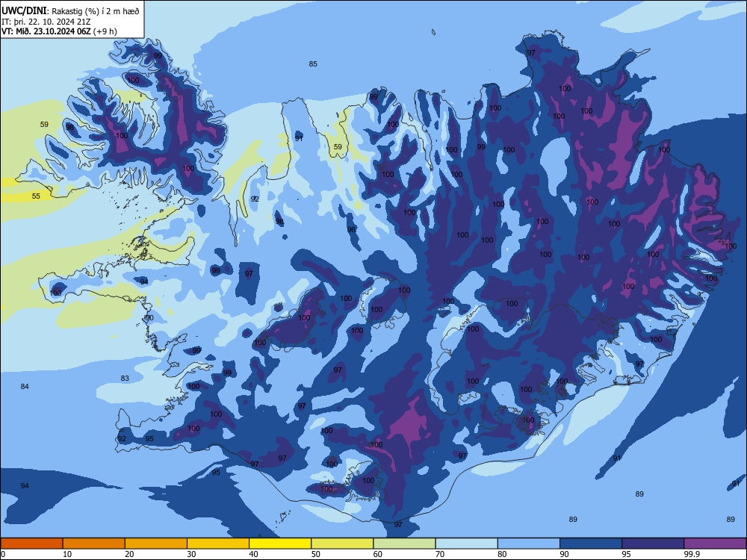Click the dark orange 0-10 legend swatch

pyautogui.click(x=31, y=544)
